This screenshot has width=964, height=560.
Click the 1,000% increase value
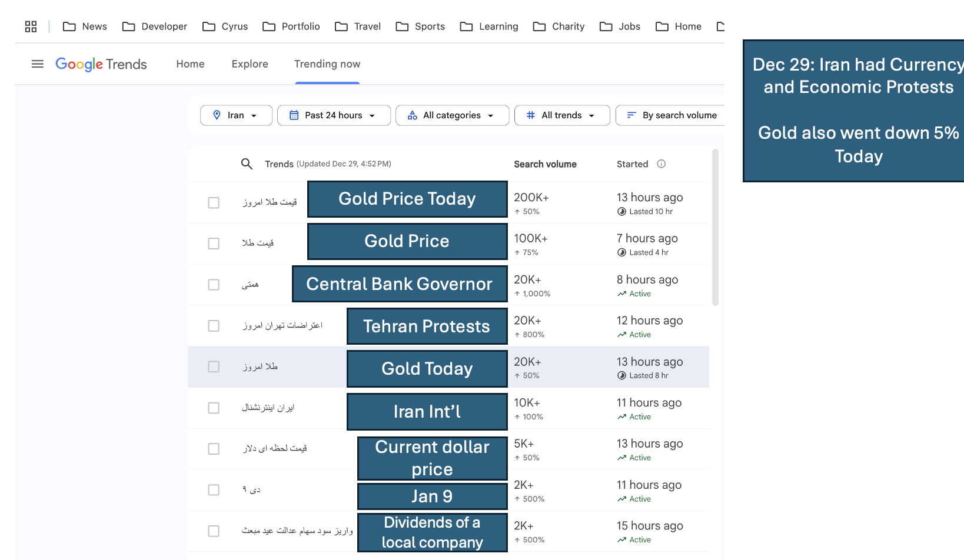[536, 294]
